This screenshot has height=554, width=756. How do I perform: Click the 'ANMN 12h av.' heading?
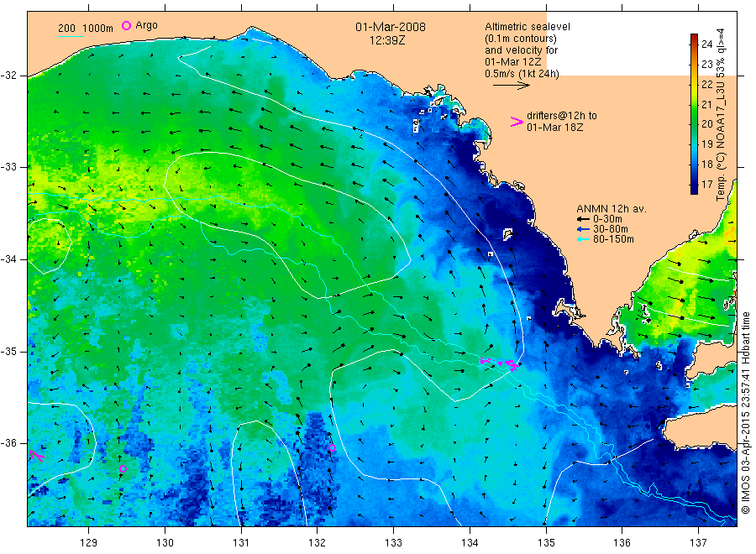(612, 209)
